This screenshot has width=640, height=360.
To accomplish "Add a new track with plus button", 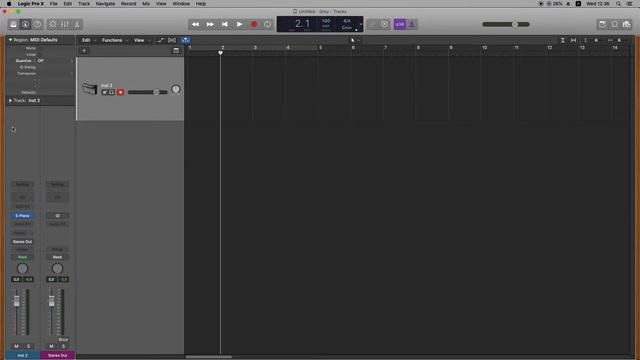I will click(84, 51).
